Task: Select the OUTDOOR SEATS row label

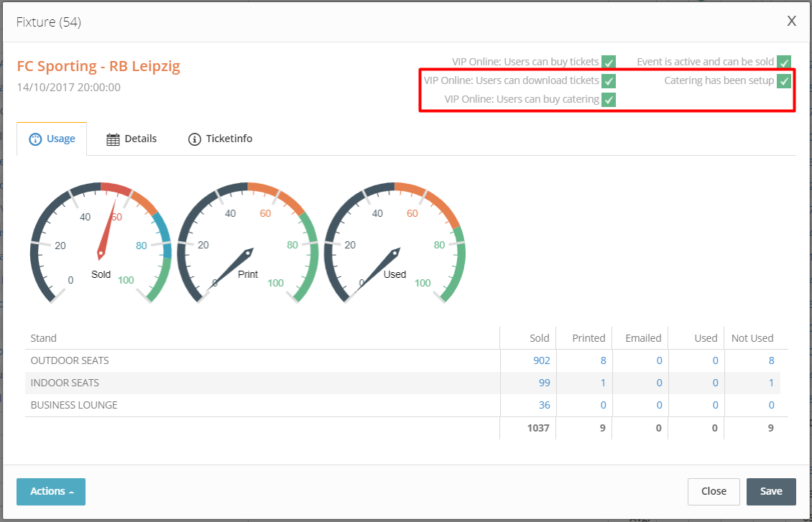Action: 70,360
